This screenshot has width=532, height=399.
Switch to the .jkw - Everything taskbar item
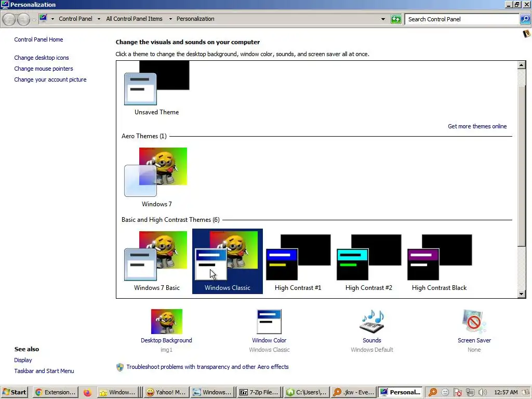(x=353, y=392)
